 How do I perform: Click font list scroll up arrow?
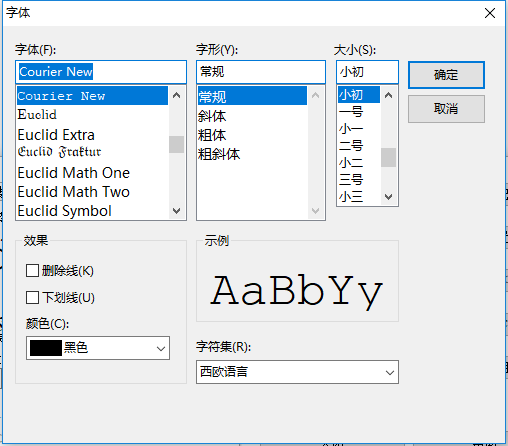coord(177,95)
